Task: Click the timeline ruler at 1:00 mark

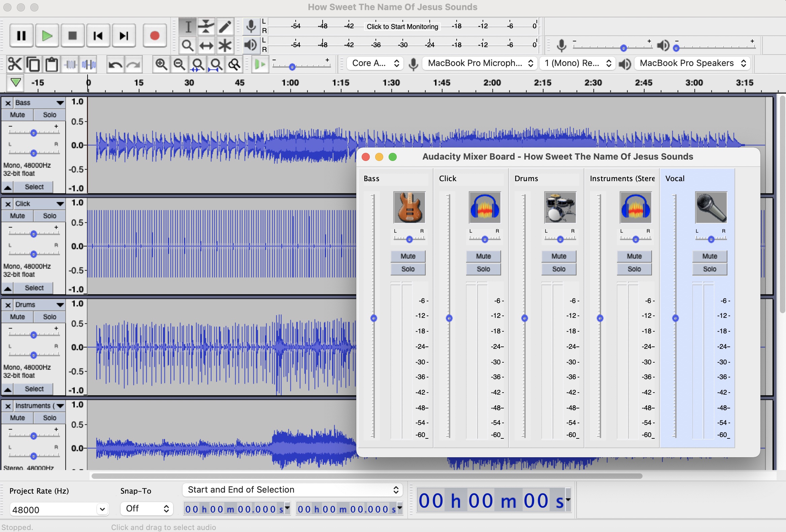Action: coord(290,83)
